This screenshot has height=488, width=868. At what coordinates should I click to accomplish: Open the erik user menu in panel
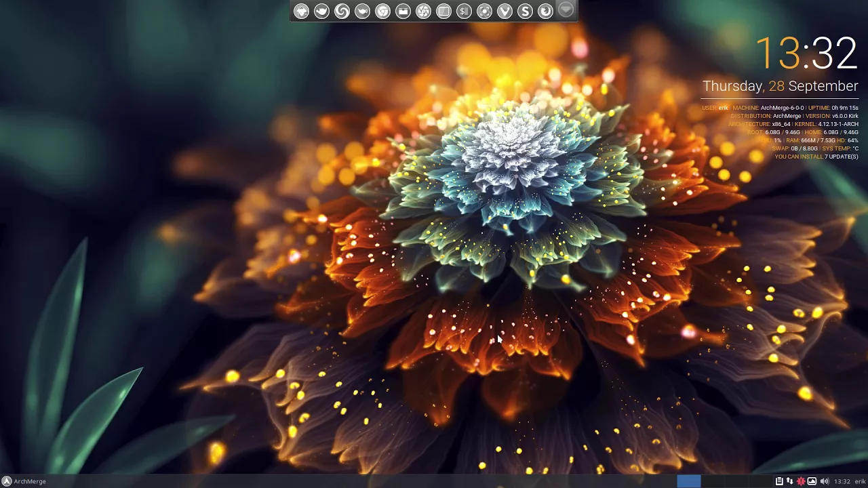tap(860, 481)
